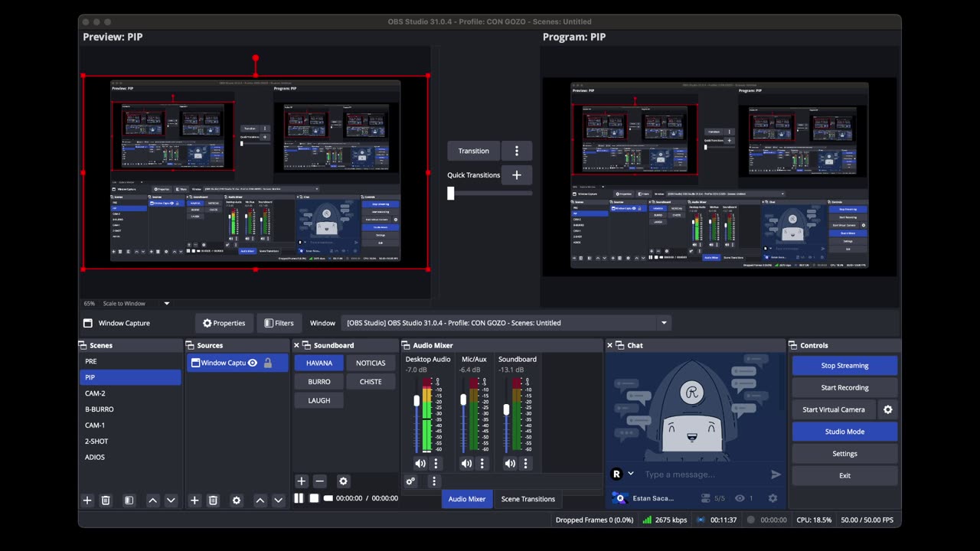Stop Soundboard playback
Viewport: 980px width, 551px height.
[x=314, y=498]
